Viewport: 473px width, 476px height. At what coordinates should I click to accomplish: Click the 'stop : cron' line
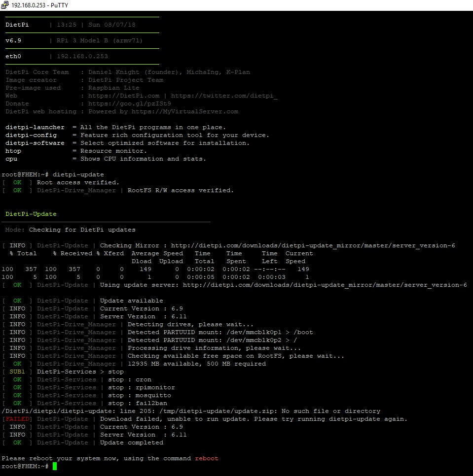point(130,380)
